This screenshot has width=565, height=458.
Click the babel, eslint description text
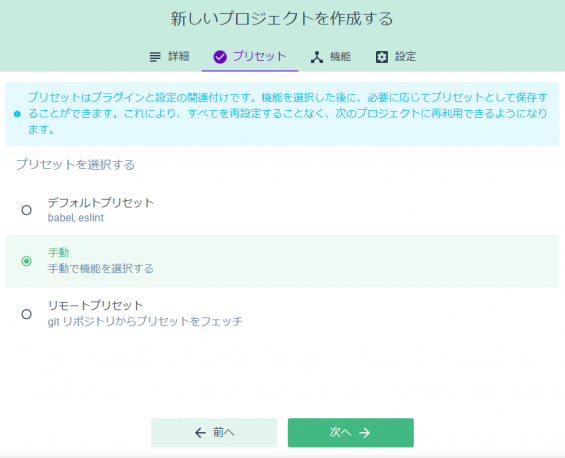coord(76,218)
